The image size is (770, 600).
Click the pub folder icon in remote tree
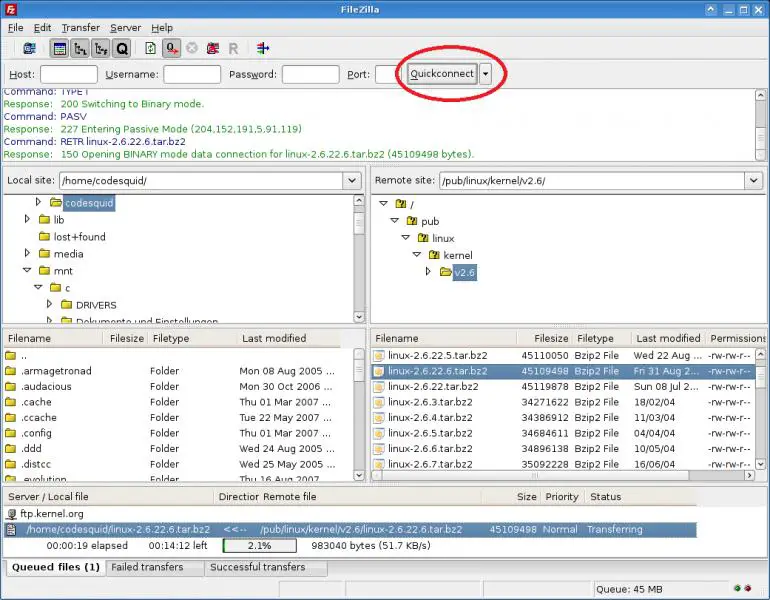(412, 221)
